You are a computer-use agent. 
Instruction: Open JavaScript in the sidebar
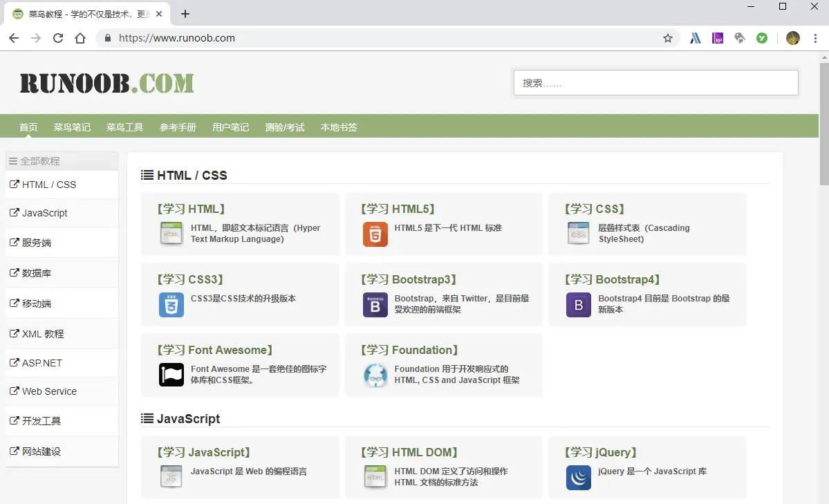[62, 213]
